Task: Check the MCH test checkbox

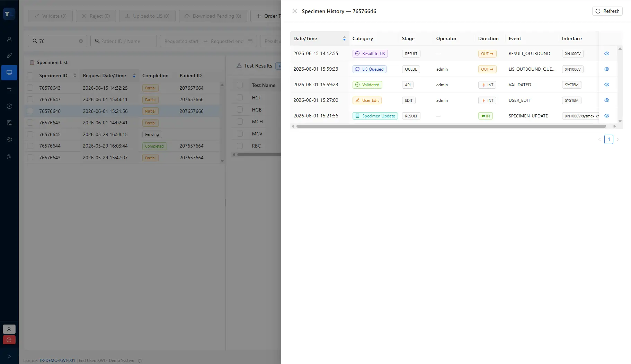Action: [x=240, y=122]
